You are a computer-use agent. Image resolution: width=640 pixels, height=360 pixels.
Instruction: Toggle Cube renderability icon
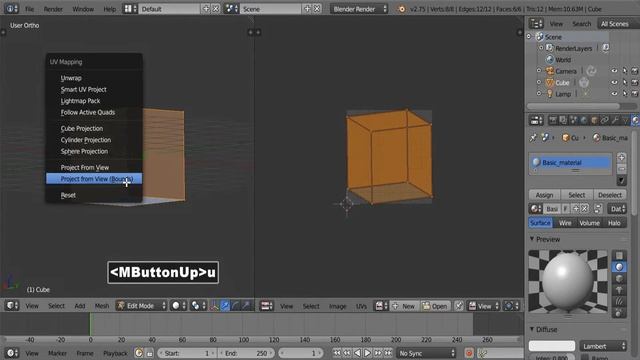click(x=635, y=82)
